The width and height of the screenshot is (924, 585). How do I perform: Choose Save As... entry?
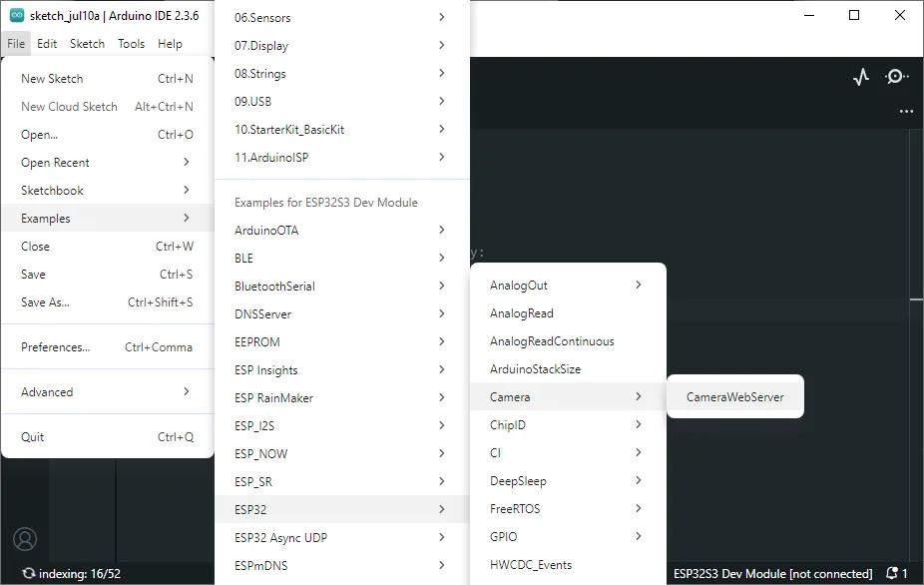[x=107, y=301]
